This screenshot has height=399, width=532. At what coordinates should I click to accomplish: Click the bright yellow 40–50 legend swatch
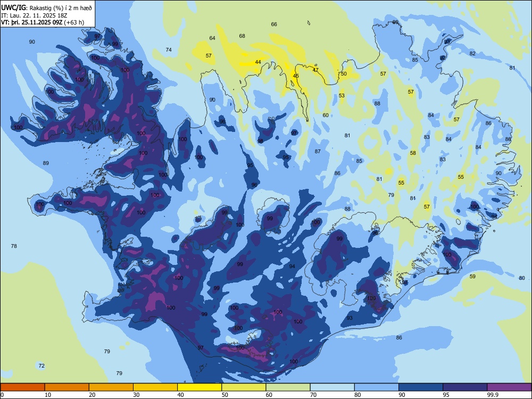199,387
